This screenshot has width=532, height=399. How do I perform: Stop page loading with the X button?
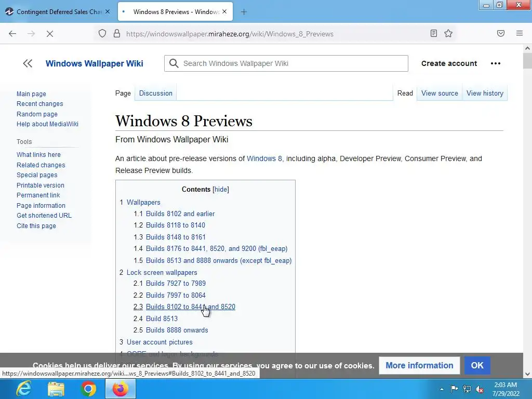(49, 34)
